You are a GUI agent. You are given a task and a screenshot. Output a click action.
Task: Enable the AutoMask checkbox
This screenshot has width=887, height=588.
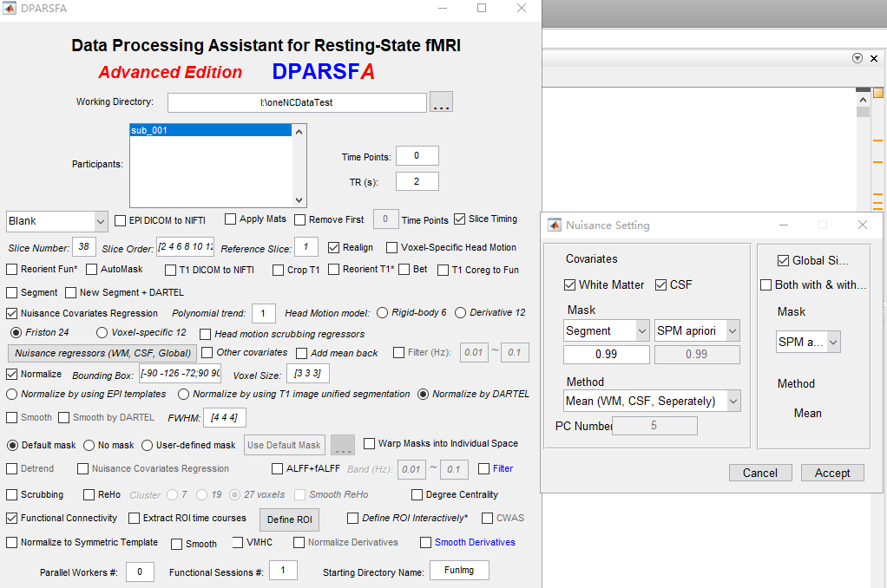(92, 269)
